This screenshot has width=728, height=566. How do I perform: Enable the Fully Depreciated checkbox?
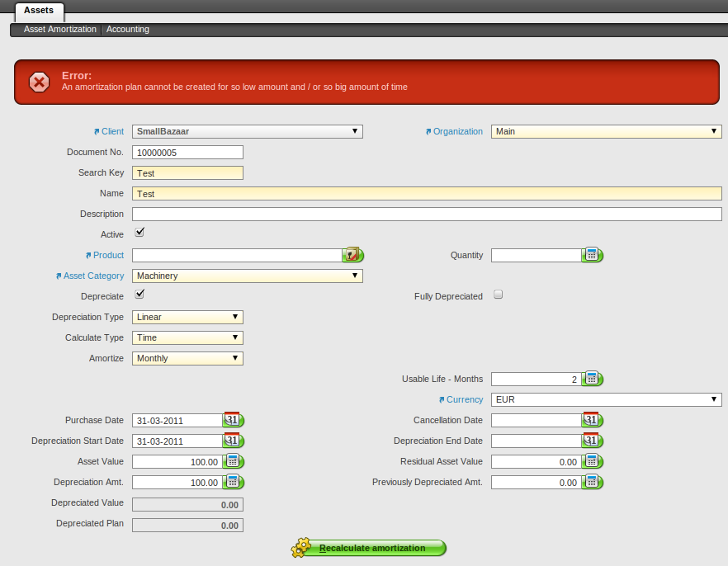pyautogui.click(x=498, y=295)
